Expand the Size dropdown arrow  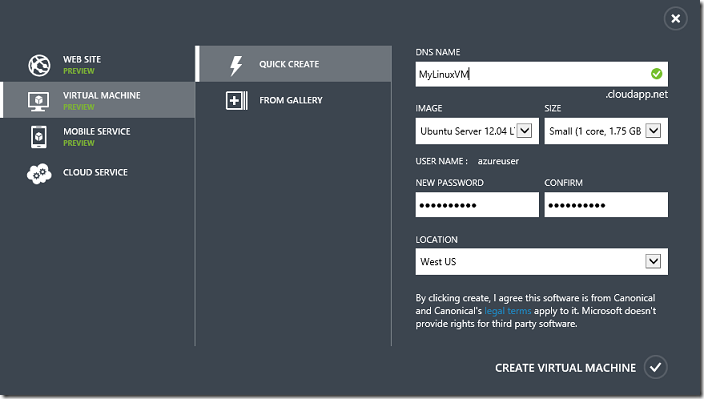653,131
